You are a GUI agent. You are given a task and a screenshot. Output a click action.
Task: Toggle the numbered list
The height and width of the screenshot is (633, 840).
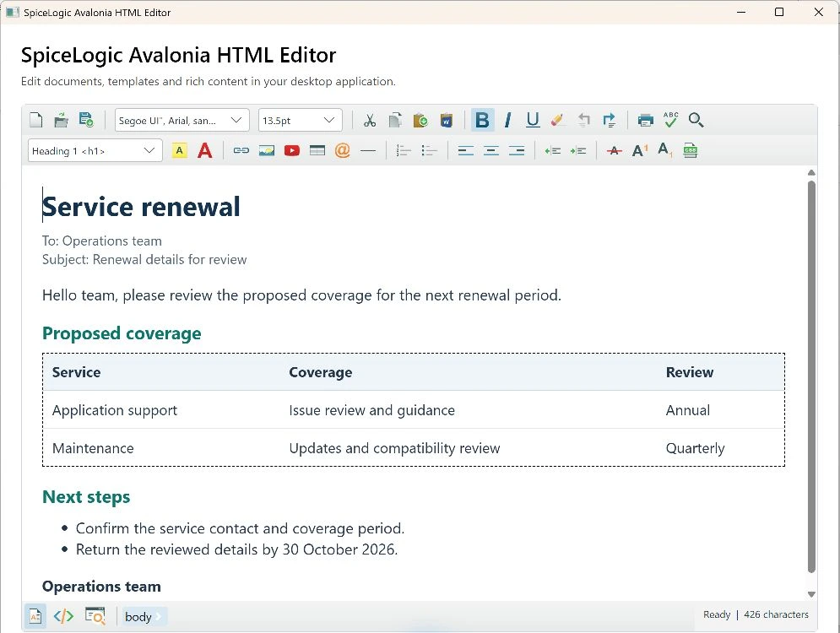404,151
